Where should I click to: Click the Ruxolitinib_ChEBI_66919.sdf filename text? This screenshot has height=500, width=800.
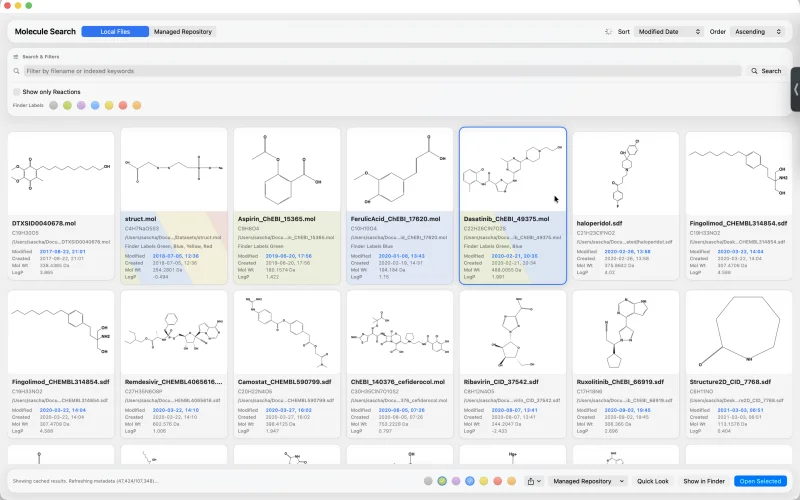point(620,382)
